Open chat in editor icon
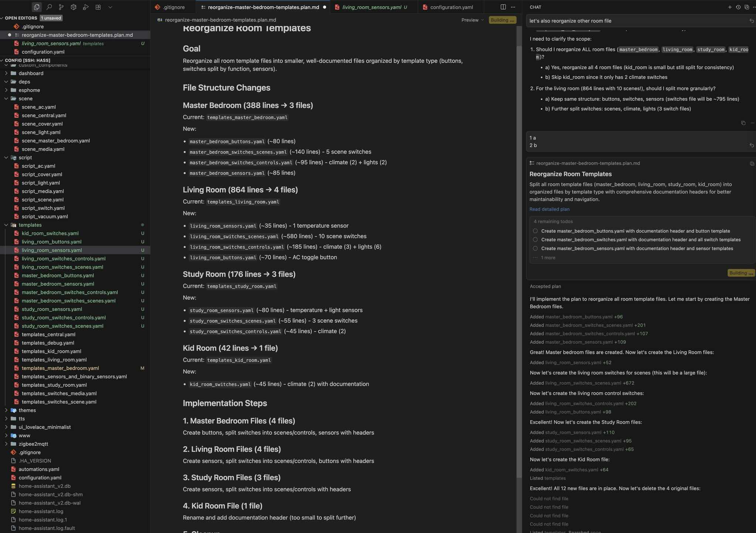 tap(747, 7)
